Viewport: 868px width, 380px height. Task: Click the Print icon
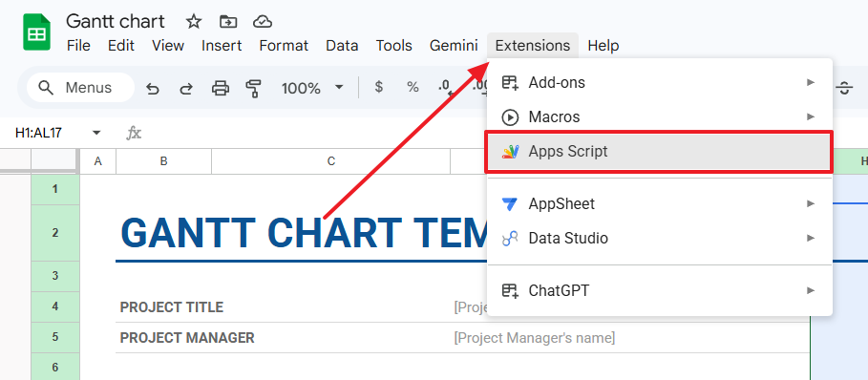[221, 88]
